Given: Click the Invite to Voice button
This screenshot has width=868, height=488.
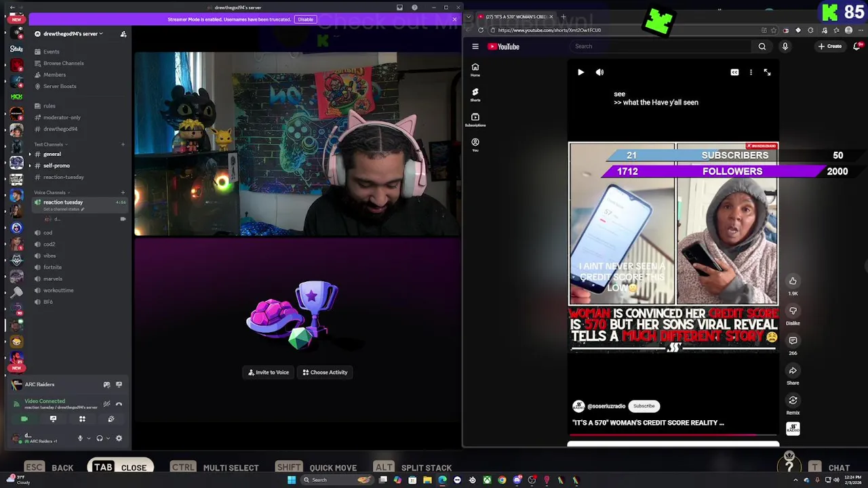Looking at the screenshot, I should coord(269,372).
